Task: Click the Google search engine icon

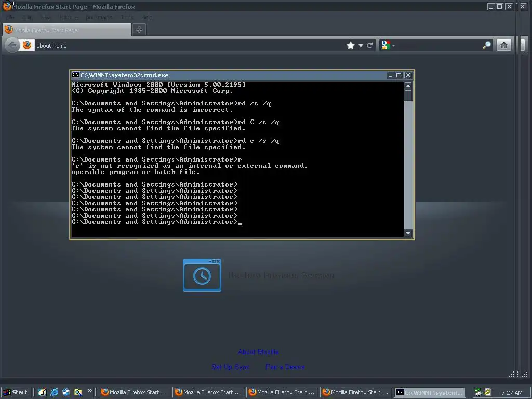Action: tap(385, 45)
